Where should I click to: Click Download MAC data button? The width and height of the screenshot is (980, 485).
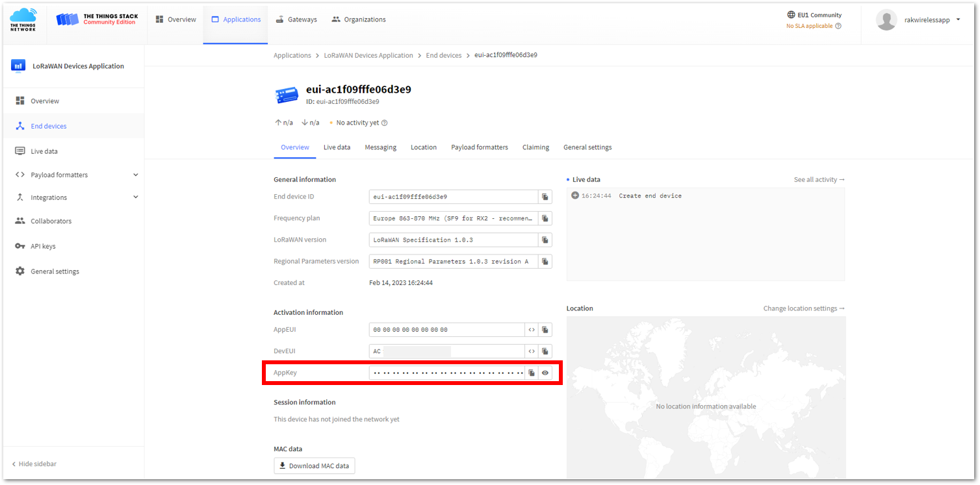[x=315, y=466]
